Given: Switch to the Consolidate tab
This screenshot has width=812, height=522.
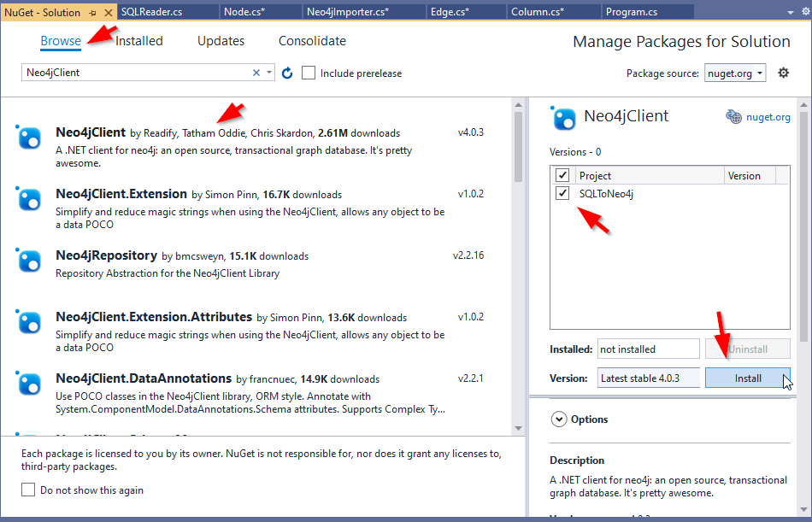Looking at the screenshot, I should coord(312,41).
